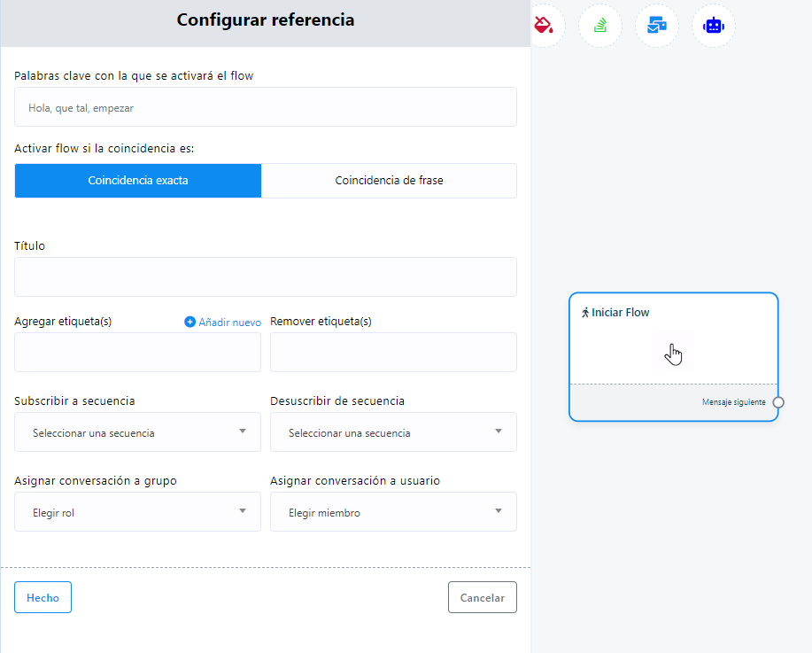Select Coincidencia de frase option
812x653 pixels.
click(389, 181)
